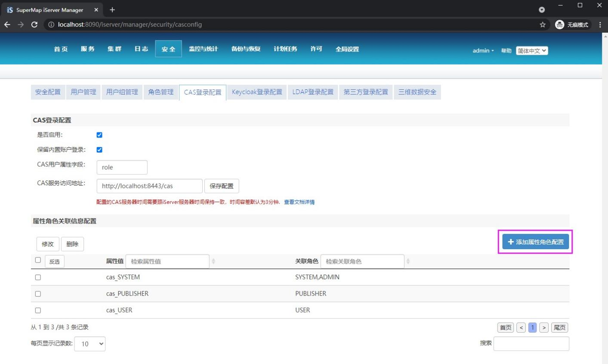The image size is (608, 364).
Task: Open the 监控与统计 navigation menu
Action: pyautogui.click(x=204, y=49)
